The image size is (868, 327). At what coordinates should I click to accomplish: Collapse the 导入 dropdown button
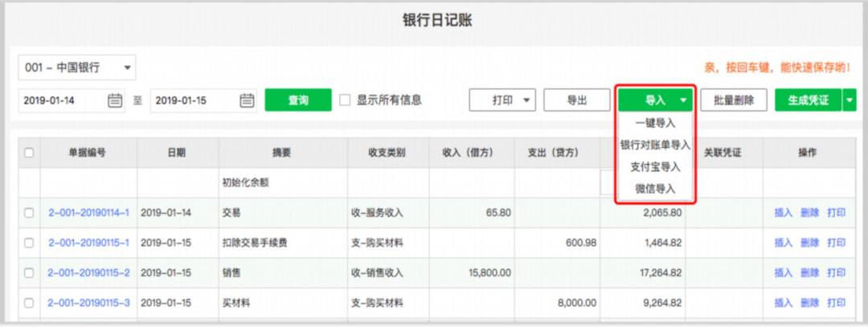coord(656,100)
